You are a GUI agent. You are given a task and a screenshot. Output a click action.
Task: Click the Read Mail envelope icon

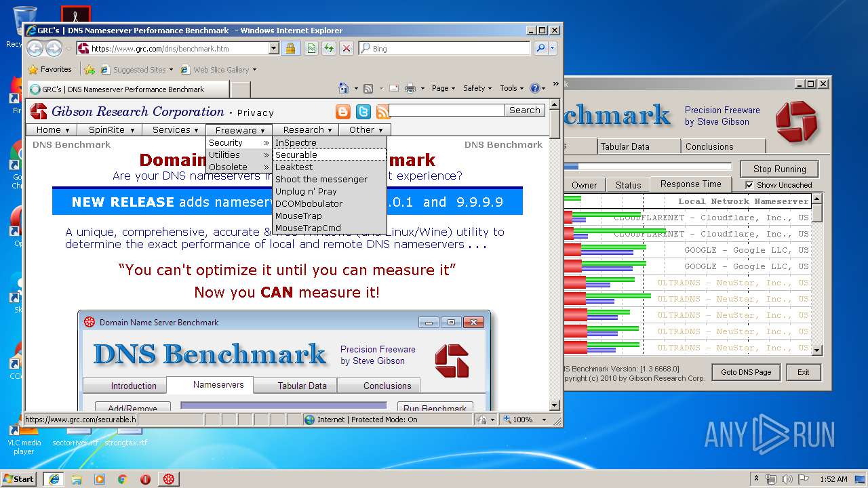[x=394, y=88]
